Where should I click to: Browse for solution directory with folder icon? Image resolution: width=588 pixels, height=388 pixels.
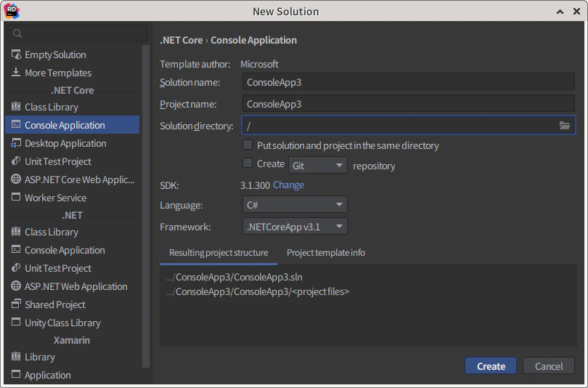pyautogui.click(x=565, y=125)
